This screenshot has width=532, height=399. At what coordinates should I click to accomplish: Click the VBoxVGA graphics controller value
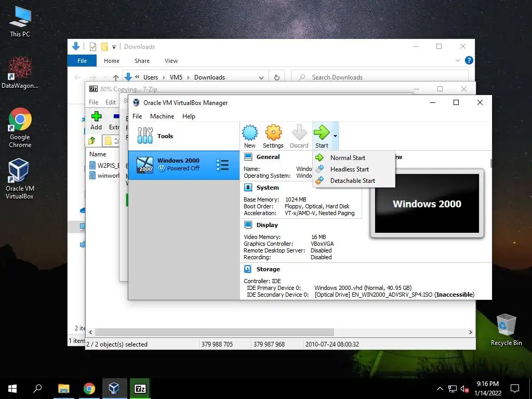322,244
